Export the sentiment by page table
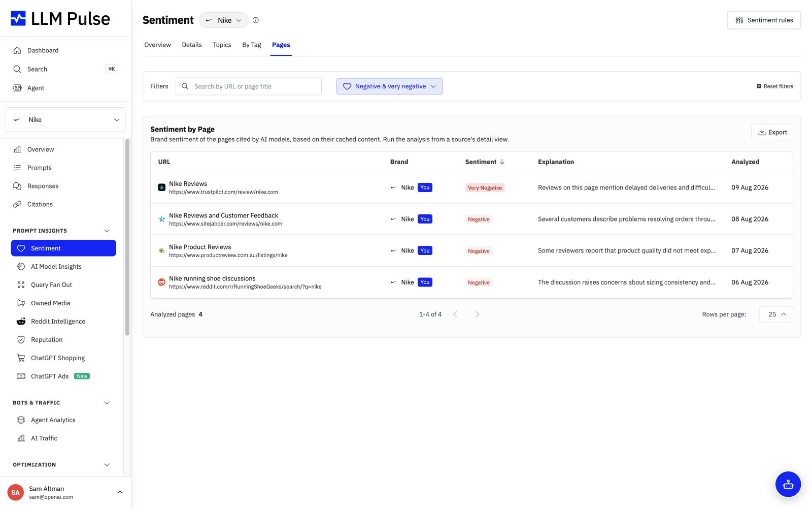The image size is (812, 508). [x=772, y=132]
